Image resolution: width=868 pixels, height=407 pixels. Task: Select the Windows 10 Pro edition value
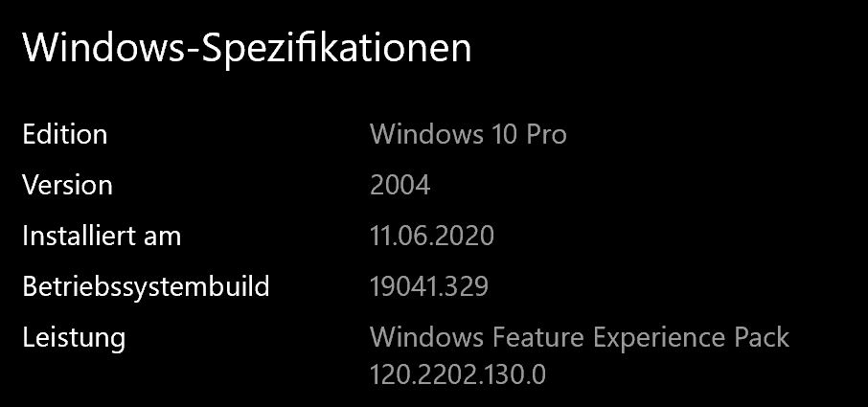tap(468, 134)
